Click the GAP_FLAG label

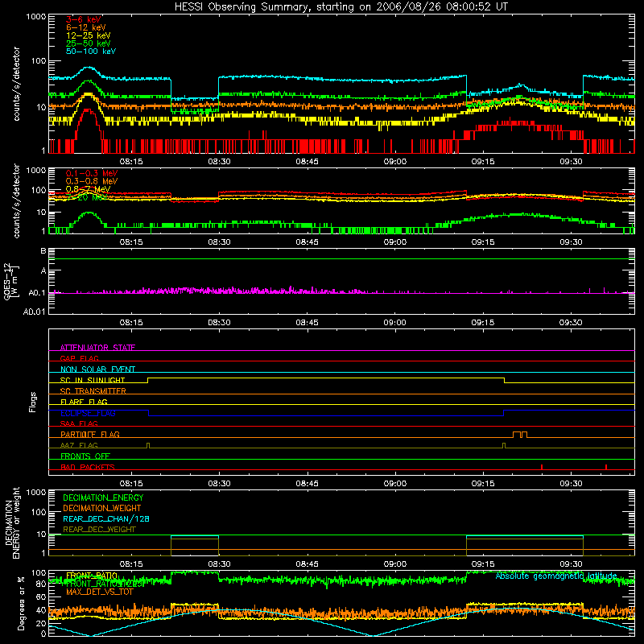(x=79, y=358)
